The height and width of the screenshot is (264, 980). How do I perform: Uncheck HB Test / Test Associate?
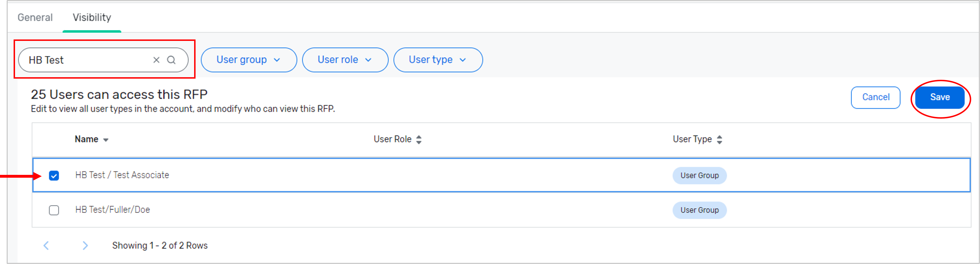[x=54, y=175]
